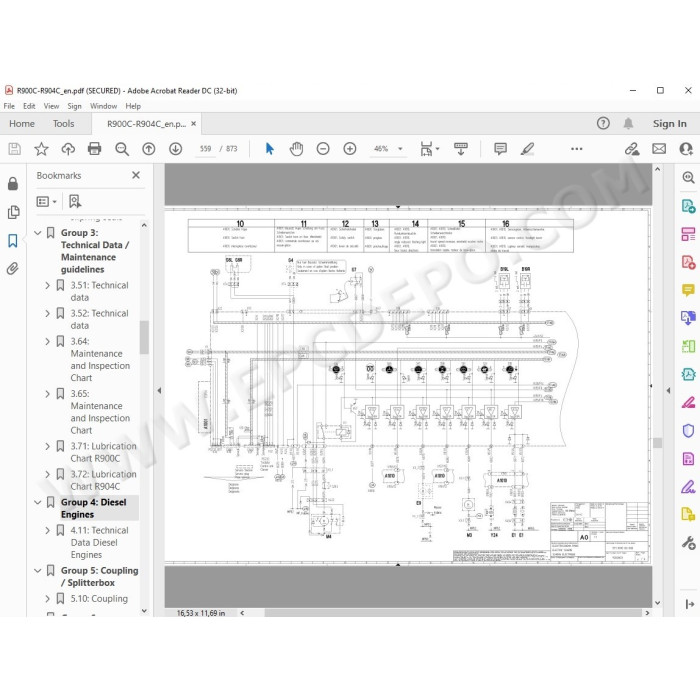Screen dimensions: 700x700
Task: Expand 3.64 Maintenance and Inspection Chart
Action: (47, 342)
